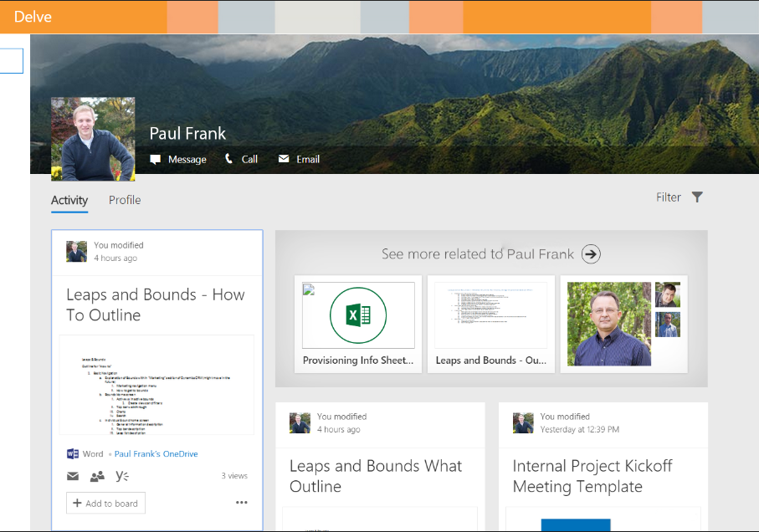Switch to the Profile tab
This screenshot has width=759, height=532.
coord(125,200)
